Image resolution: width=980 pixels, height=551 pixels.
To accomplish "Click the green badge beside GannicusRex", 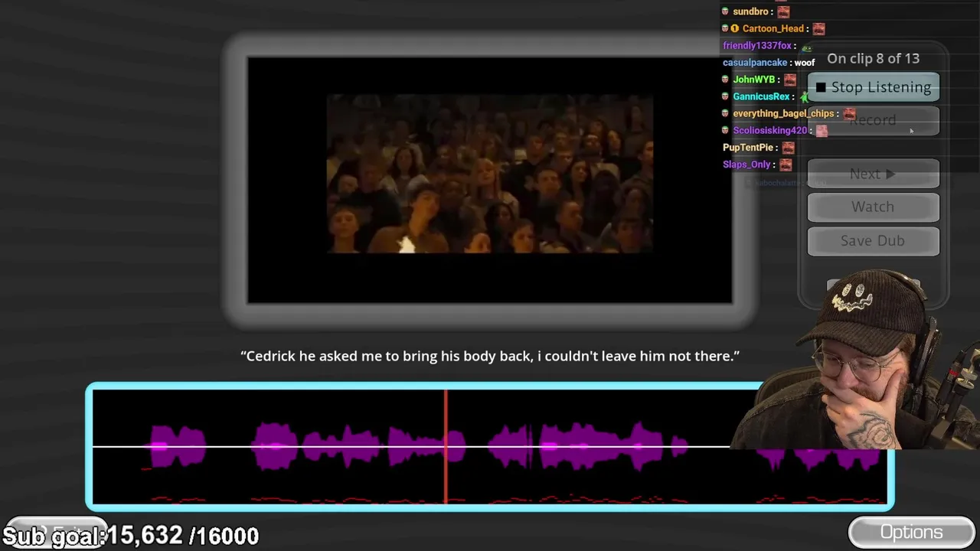I will pos(725,96).
